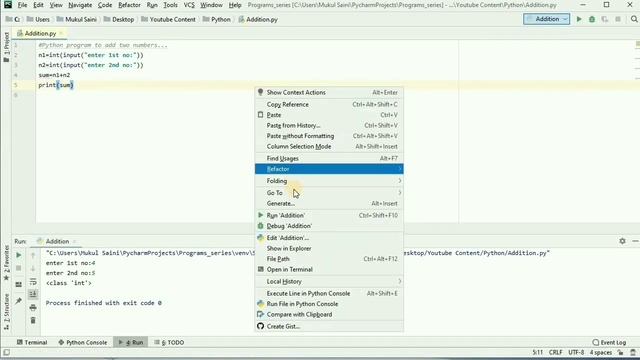This screenshot has height=360, width=640.
Task: Click the down-arrow icon in Run panel
Action: click(x=33, y=269)
